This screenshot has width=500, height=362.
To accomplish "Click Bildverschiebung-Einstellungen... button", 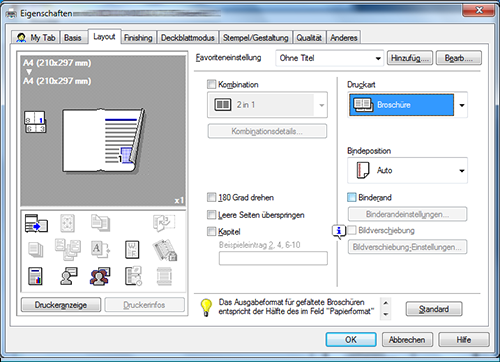I will tap(407, 247).
